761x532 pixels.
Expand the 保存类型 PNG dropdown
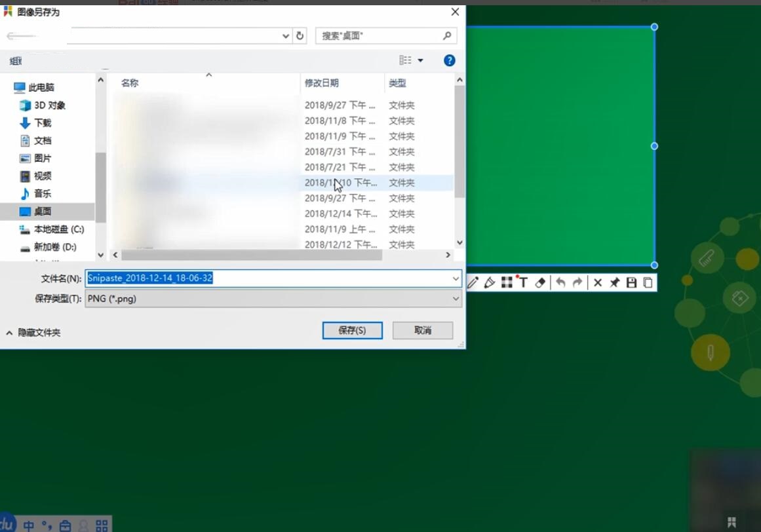(x=456, y=299)
